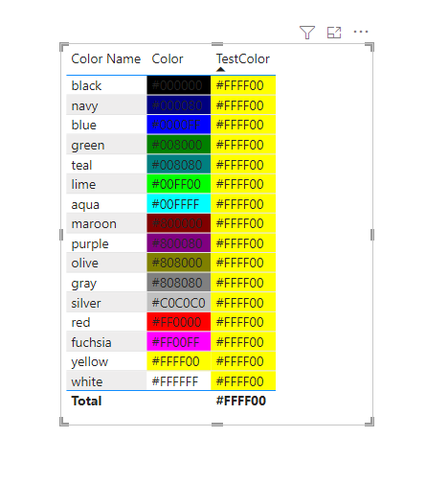Toggle the TestColor sort arrow indicator
448x483 pixels.
[220, 69]
